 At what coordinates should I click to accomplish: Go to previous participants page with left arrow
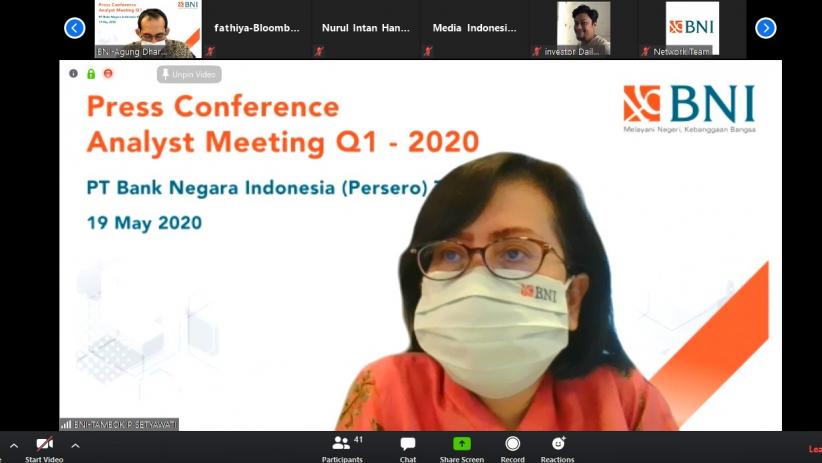coord(74,28)
